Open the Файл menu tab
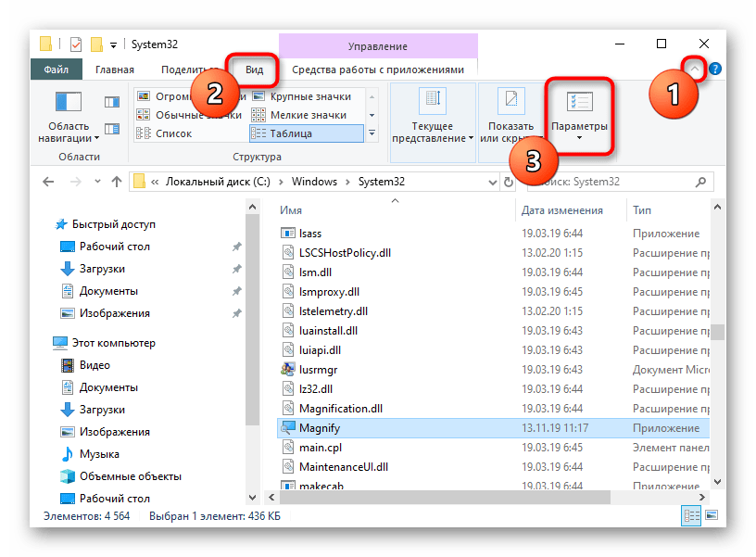The width and height of the screenshot is (756, 557). 56,69
